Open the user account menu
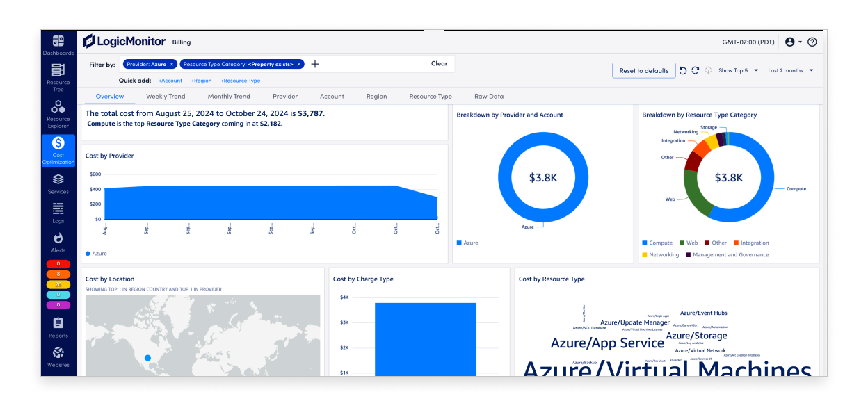The height and width of the screenshot is (417, 868). (789, 42)
